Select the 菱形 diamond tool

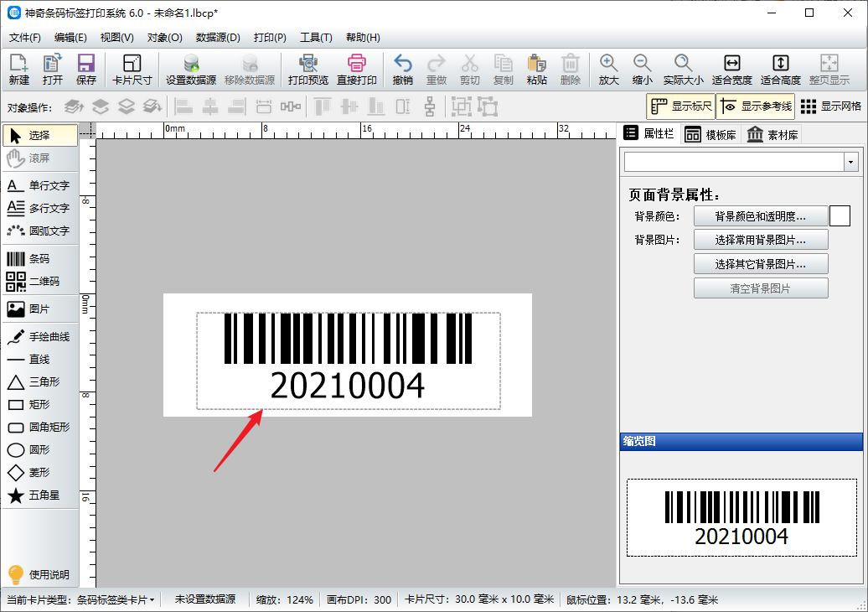pyautogui.click(x=40, y=473)
